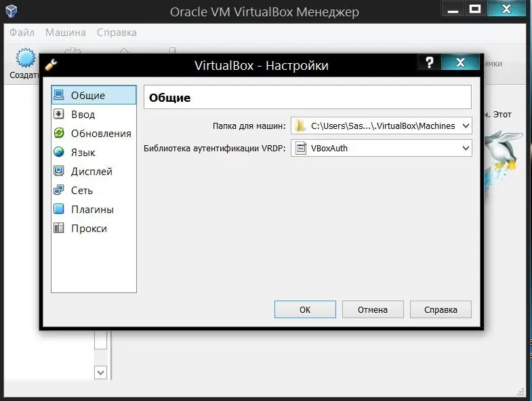Click the Справка button in settings dialog
The height and width of the screenshot is (401, 532).
(x=441, y=309)
